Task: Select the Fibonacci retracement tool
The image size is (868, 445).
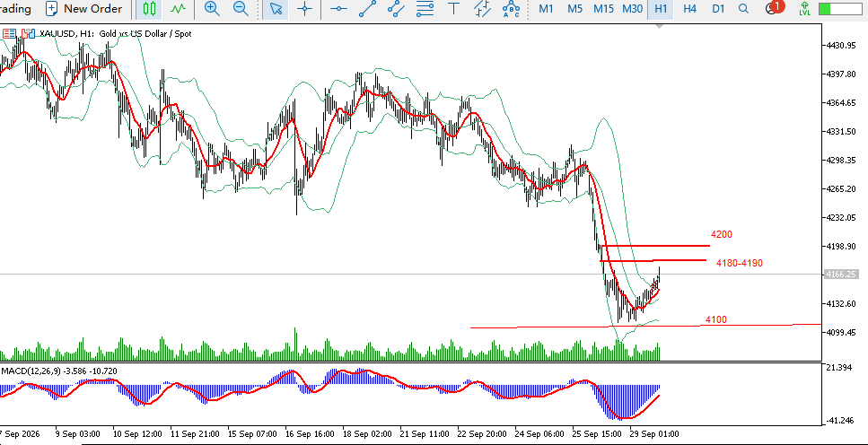Action: coord(425,9)
